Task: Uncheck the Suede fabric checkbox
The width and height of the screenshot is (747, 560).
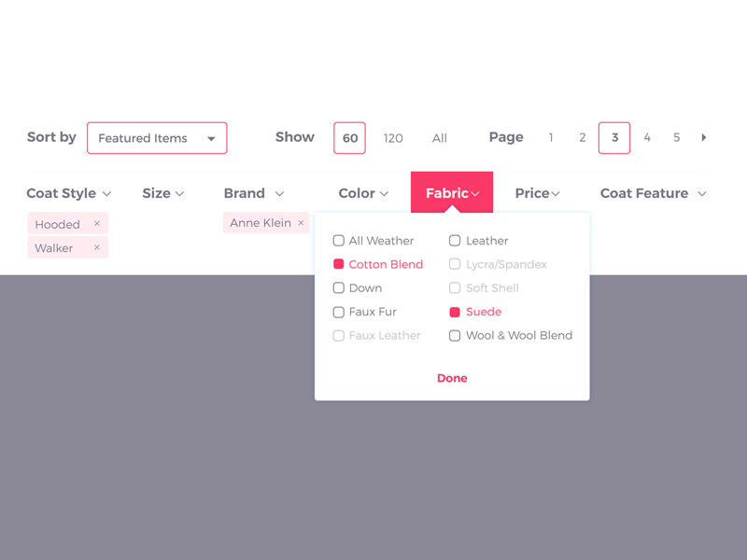Action: [x=455, y=312]
